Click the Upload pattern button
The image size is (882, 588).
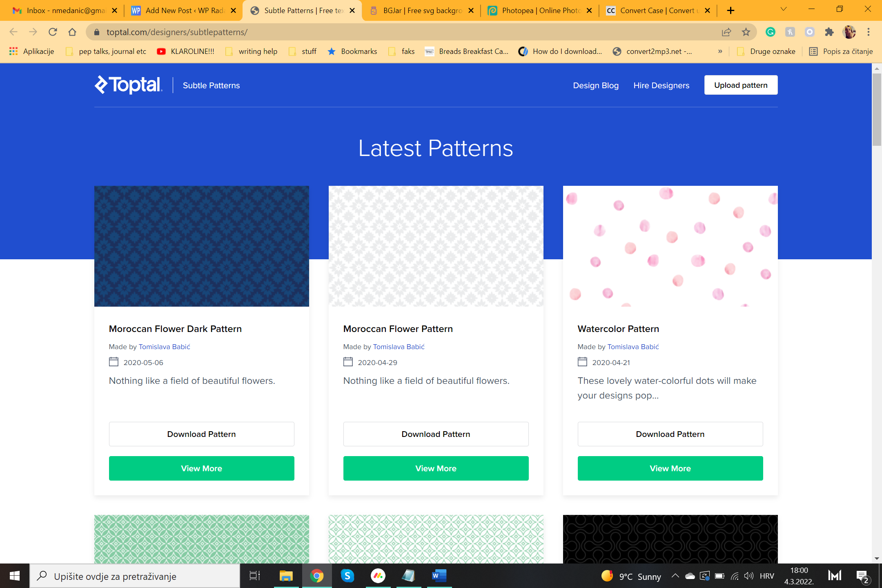coord(740,85)
